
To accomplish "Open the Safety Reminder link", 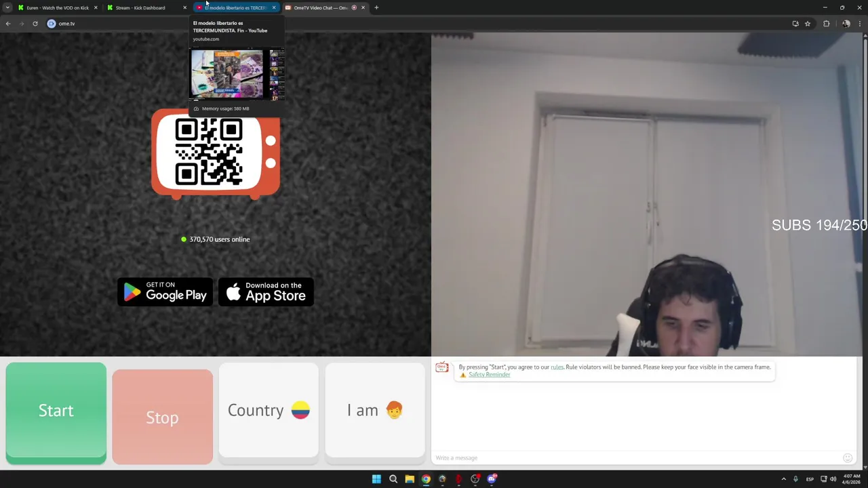I will tap(489, 375).
